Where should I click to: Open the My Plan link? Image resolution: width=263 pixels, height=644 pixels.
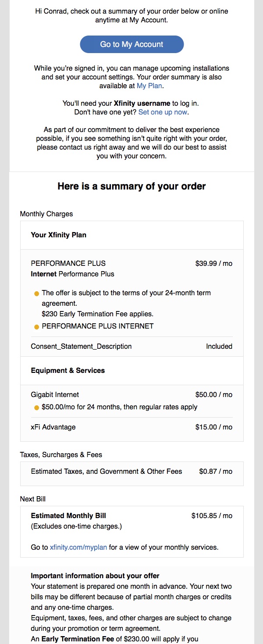(149, 86)
